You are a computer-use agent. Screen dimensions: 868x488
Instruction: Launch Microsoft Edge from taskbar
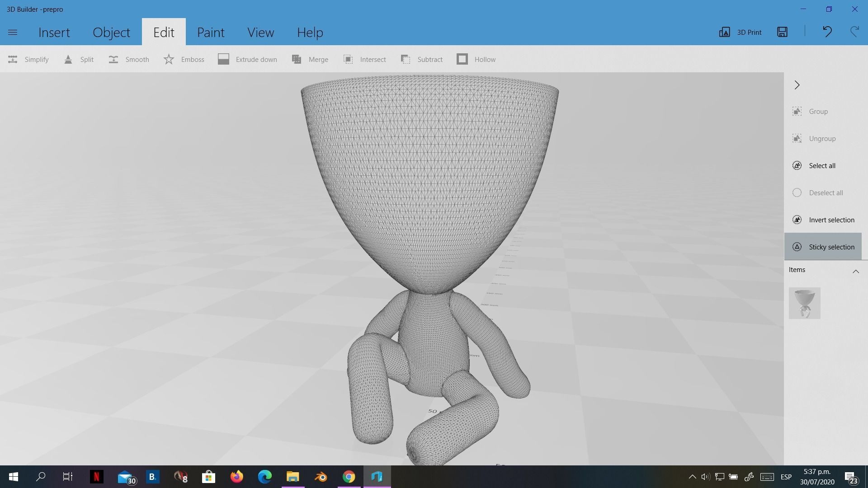pos(264,477)
